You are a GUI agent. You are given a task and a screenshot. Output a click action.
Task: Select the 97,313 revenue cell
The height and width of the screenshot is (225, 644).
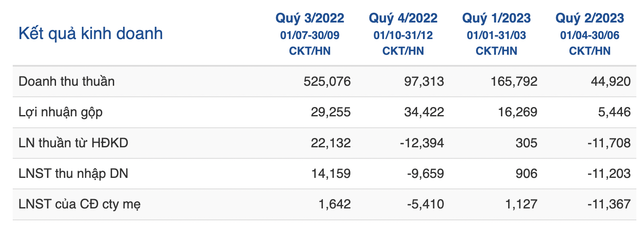click(425, 82)
